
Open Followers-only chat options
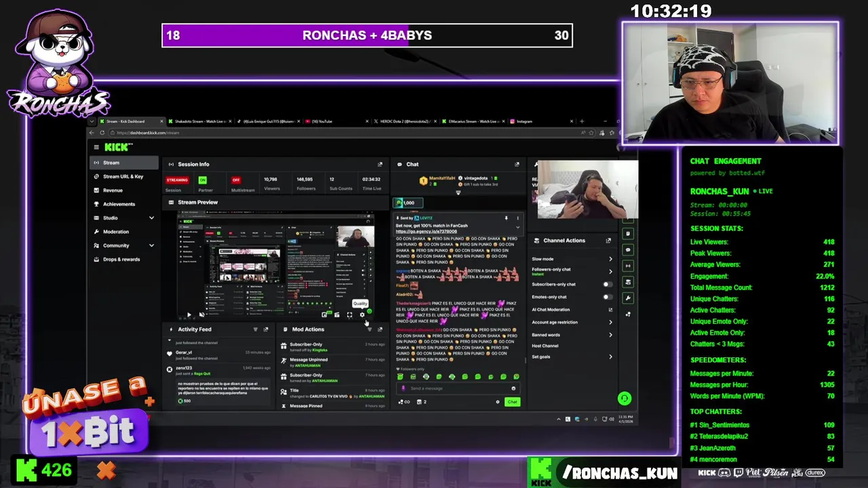(572, 271)
